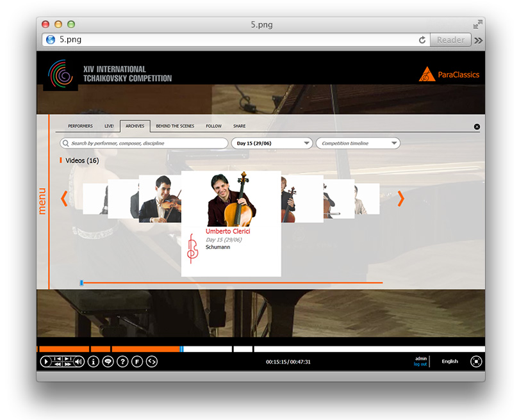The height and width of the screenshot is (420, 519).
Task: Close the archives overlay panel
Action: [477, 127]
